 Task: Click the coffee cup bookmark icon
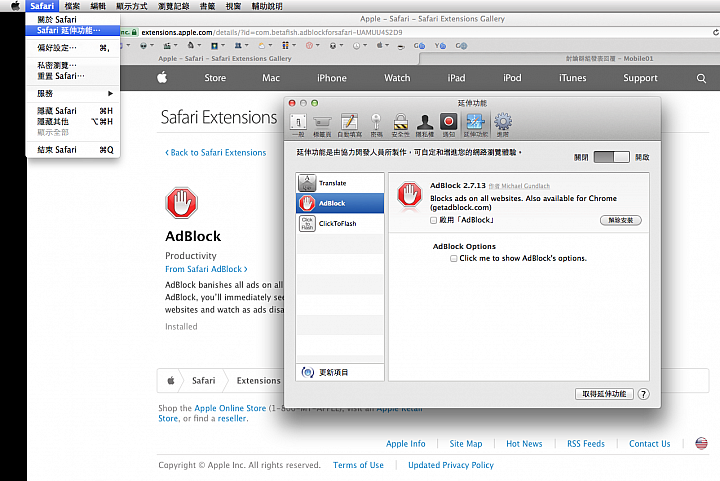tap(401, 46)
